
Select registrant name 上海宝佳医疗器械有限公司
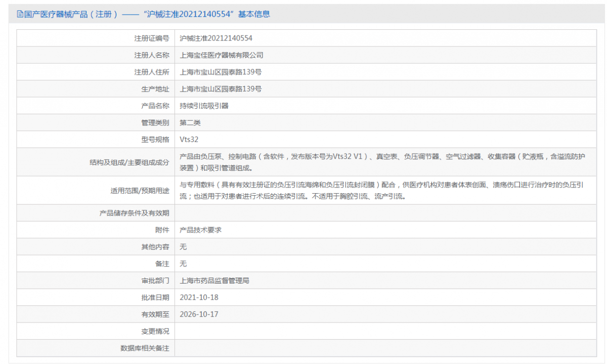222,55
